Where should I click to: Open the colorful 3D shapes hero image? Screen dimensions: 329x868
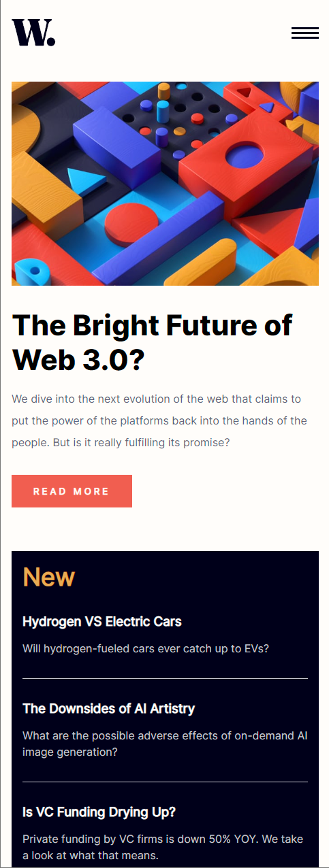(165, 184)
